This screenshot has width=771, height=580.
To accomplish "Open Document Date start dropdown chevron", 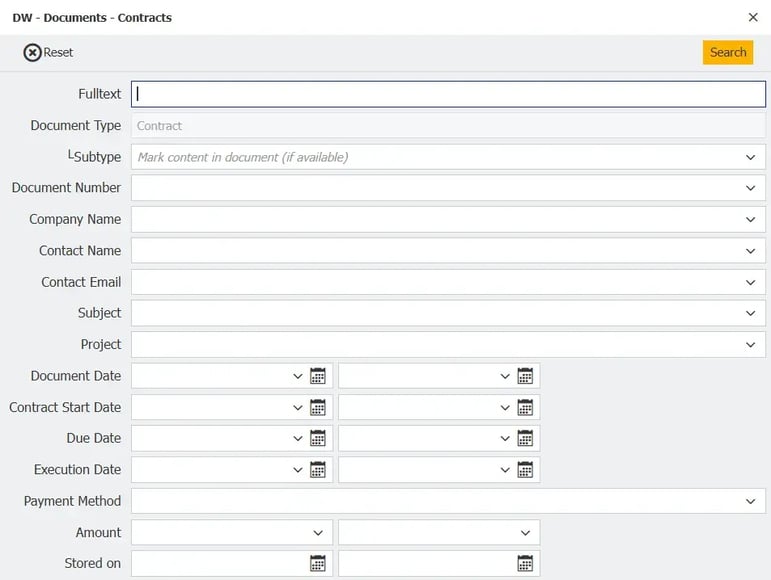I will point(297,377).
